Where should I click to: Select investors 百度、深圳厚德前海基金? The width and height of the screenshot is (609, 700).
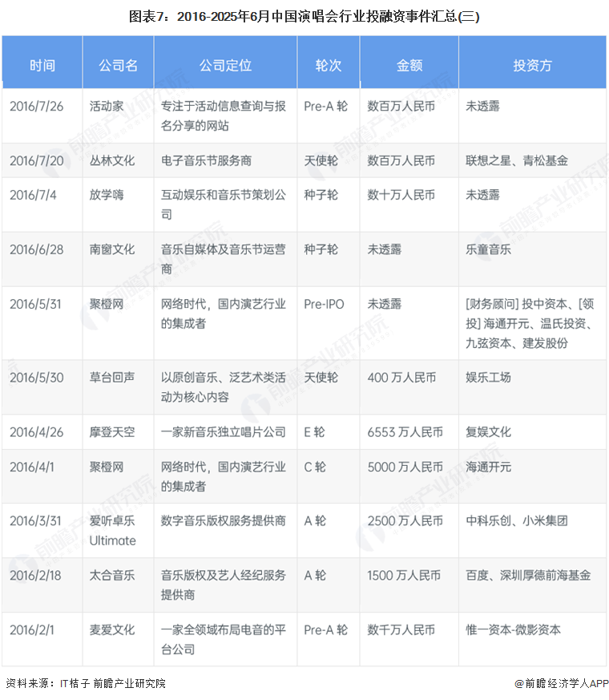tap(528, 576)
